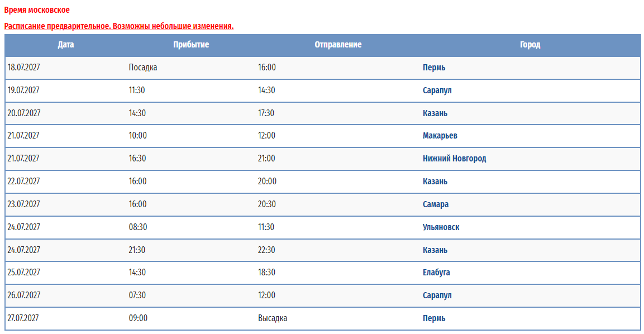Click the underlined Расписание предварительное notice
This screenshot has width=644, height=334.
119,26
